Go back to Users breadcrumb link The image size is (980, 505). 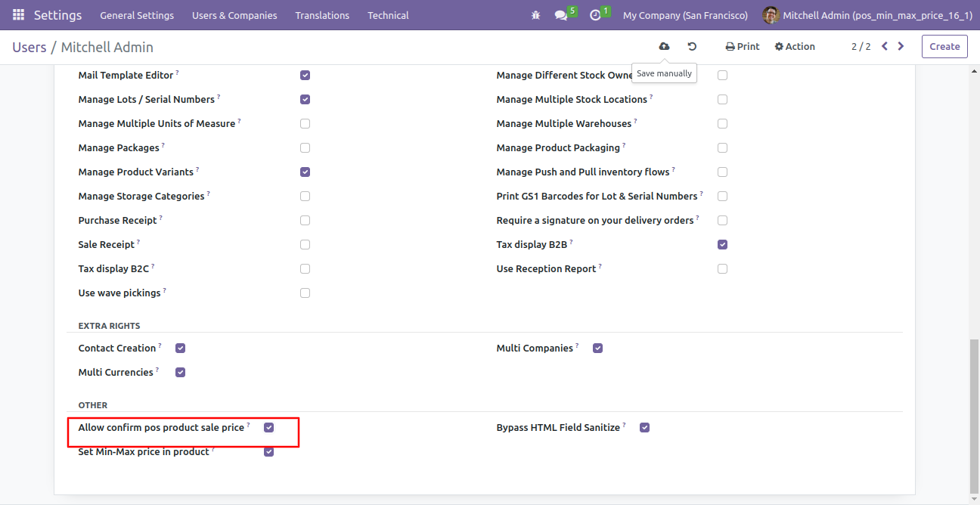29,47
